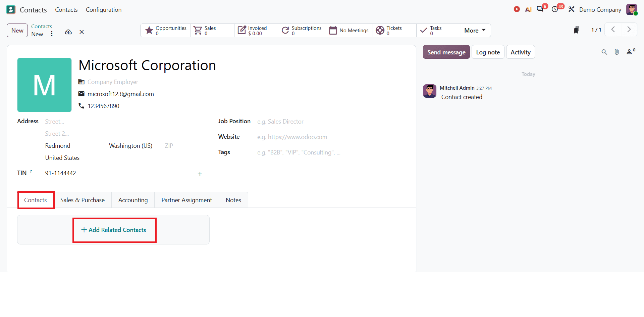Go to the previous record arrow
The height and width of the screenshot is (317, 644).
click(x=613, y=30)
